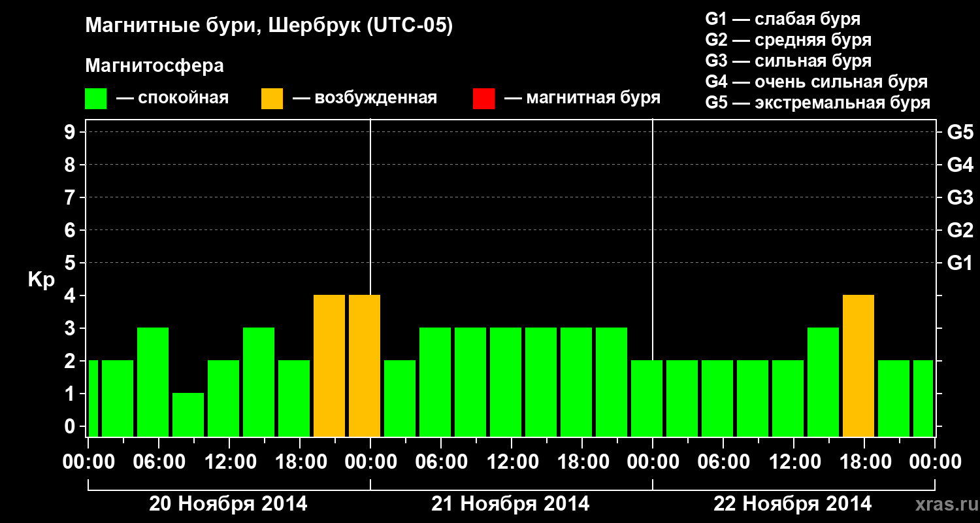Click the '22 Ноября 2014' date label

click(x=792, y=504)
